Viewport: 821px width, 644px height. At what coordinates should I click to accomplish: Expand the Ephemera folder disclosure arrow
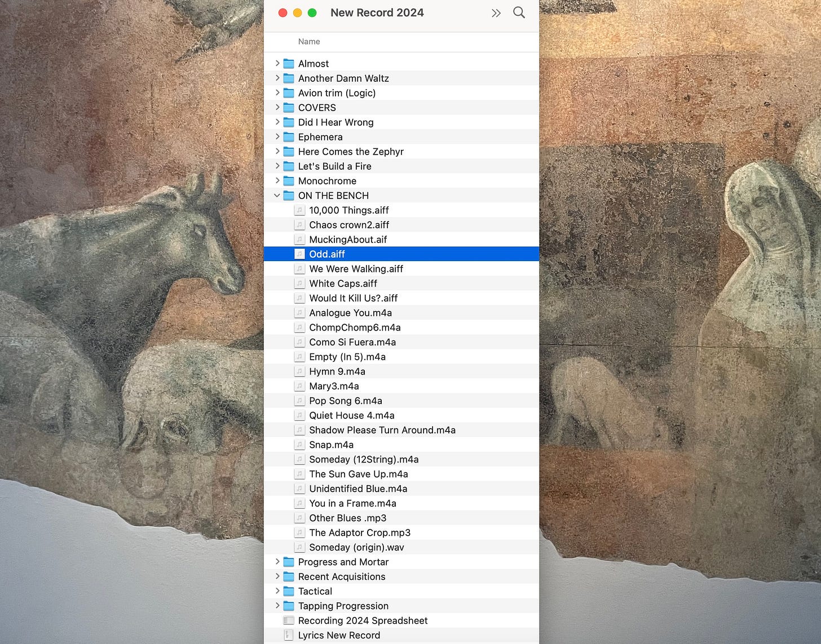click(277, 137)
